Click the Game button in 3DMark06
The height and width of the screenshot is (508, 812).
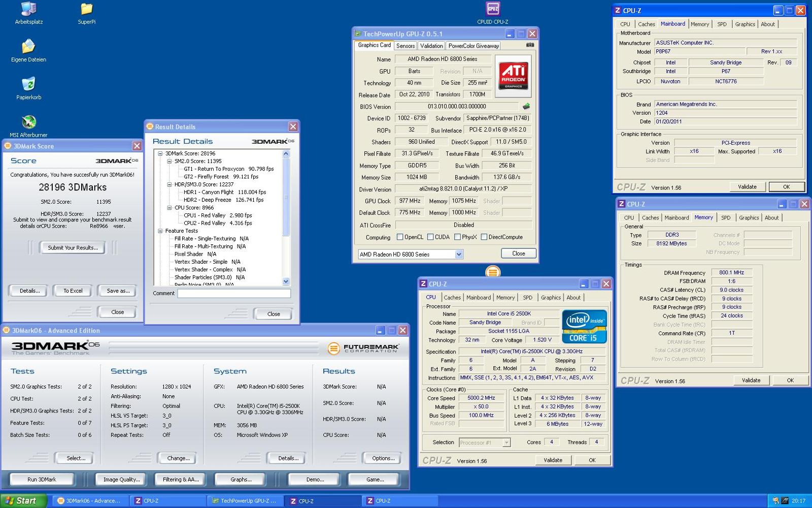[375, 480]
